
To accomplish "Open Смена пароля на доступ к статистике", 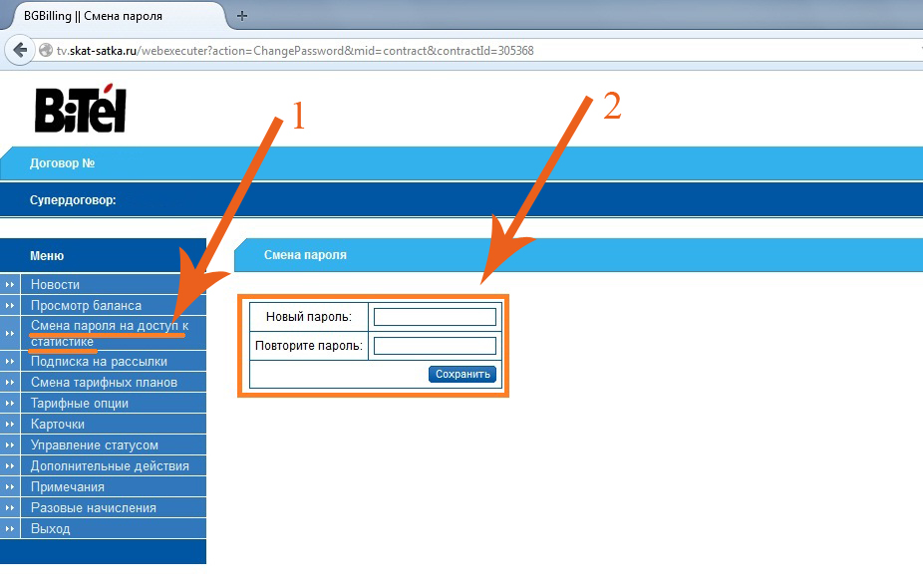I will click(x=110, y=333).
